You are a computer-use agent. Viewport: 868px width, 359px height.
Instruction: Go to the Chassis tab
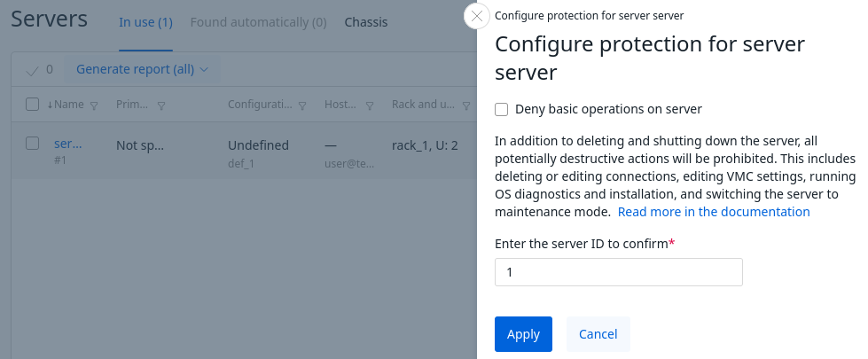click(365, 22)
